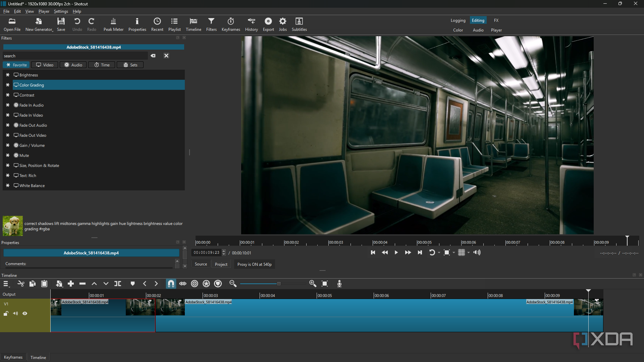
Task: Open the Settings menu
Action: [61, 11]
